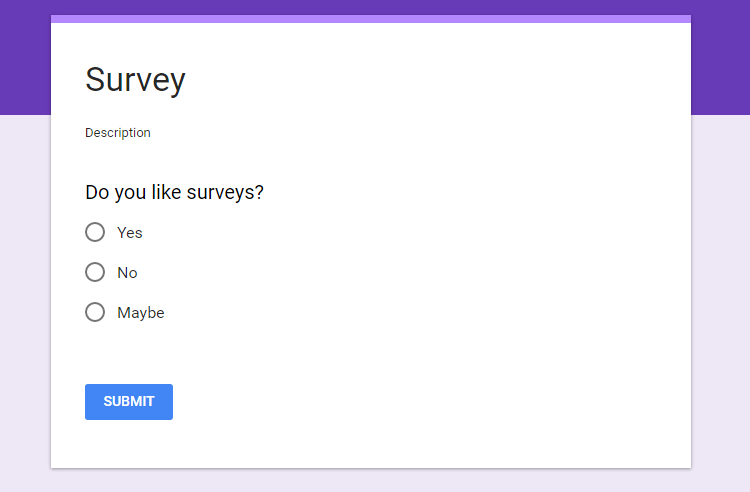
Task: Select the Yes radio button circle
Action: pyautogui.click(x=95, y=232)
